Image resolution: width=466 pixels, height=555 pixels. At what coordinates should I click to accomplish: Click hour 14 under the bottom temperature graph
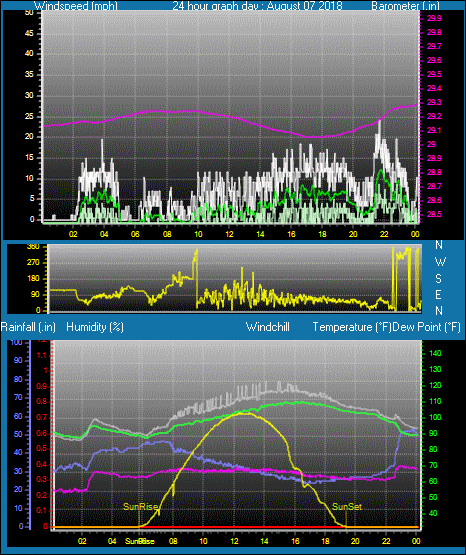[264, 541]
